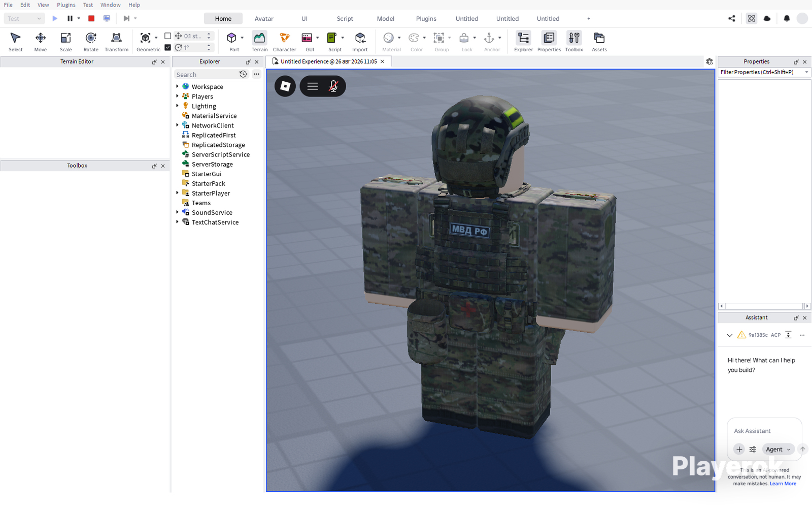The height and width of the screenshot is (508, 812).
Task: Expand the Lighting tree node
Action: pyautogui.click(x=177, y=106)
